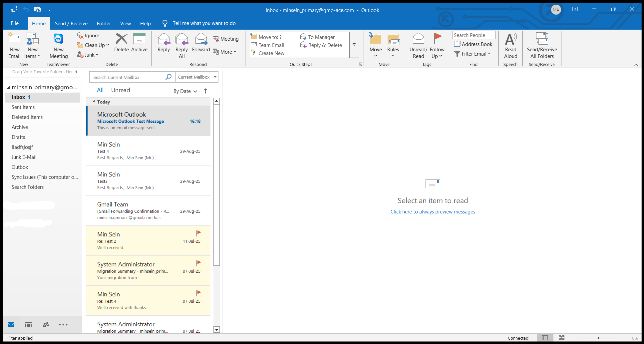Archive the selected message
The height and width of the screenshot is (344, 644).
tap(139, 43)
